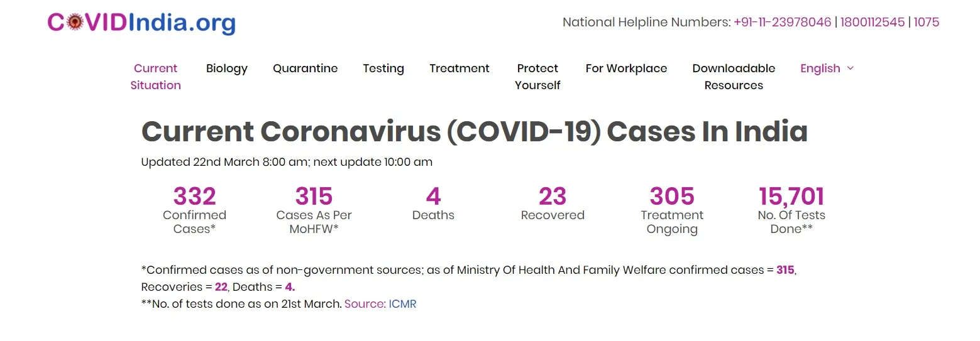This screenshot has height=341, width=980.
Task: Open the ICMR source link
Action: point(402,304)
